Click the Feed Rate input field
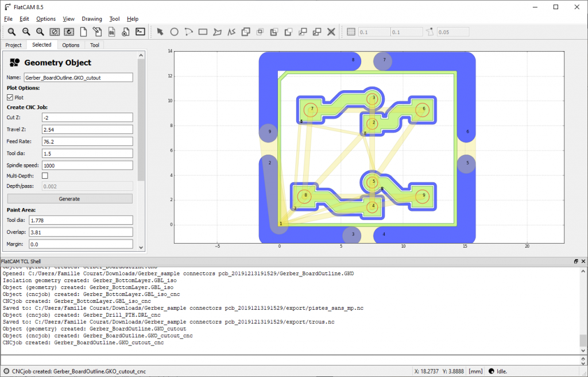The image size is (588, 377). coord(87,141)
